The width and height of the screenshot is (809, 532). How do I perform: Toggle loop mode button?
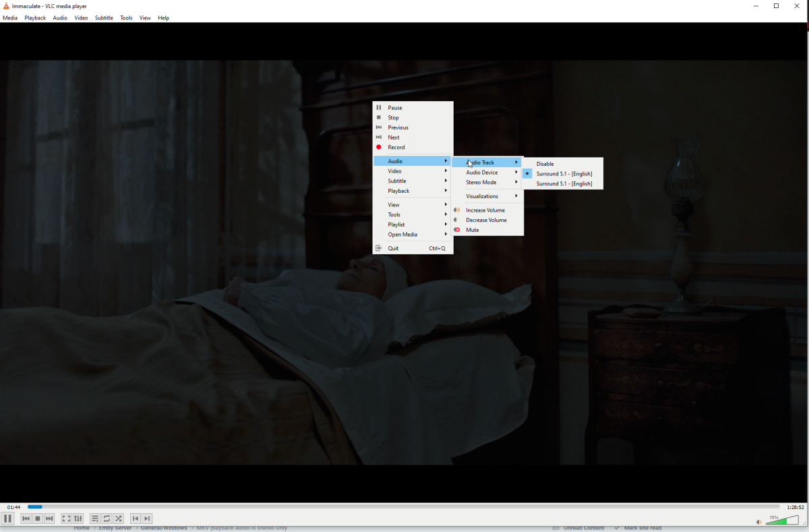point(107,519)
